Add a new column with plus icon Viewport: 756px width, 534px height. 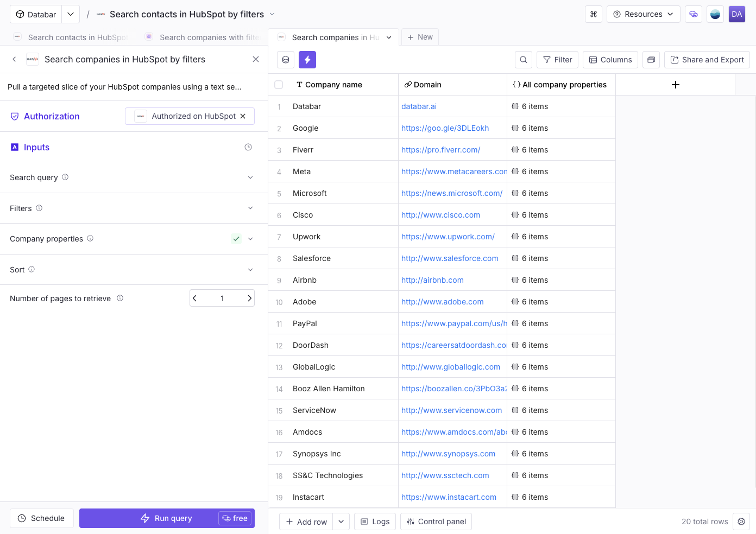[676, 85]
